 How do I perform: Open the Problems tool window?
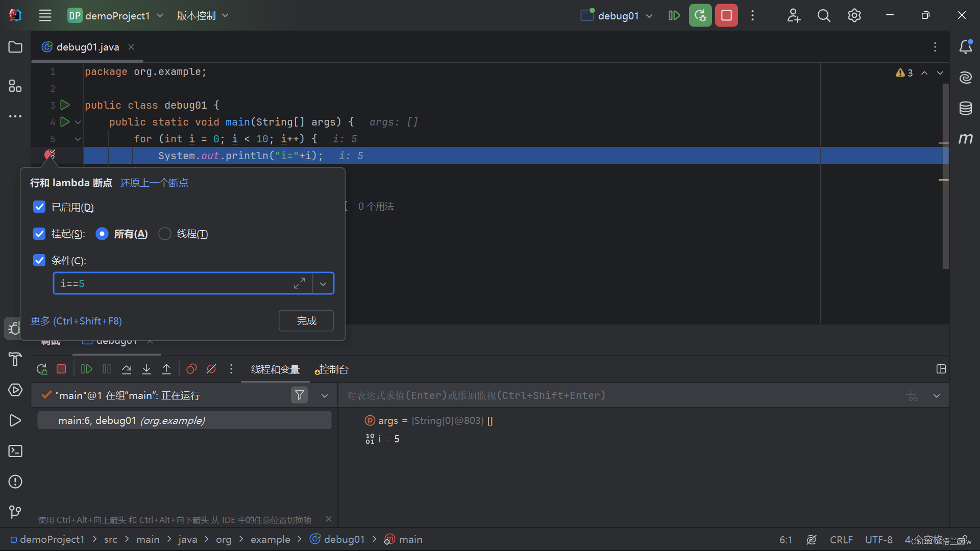click(x=15, y=482)
